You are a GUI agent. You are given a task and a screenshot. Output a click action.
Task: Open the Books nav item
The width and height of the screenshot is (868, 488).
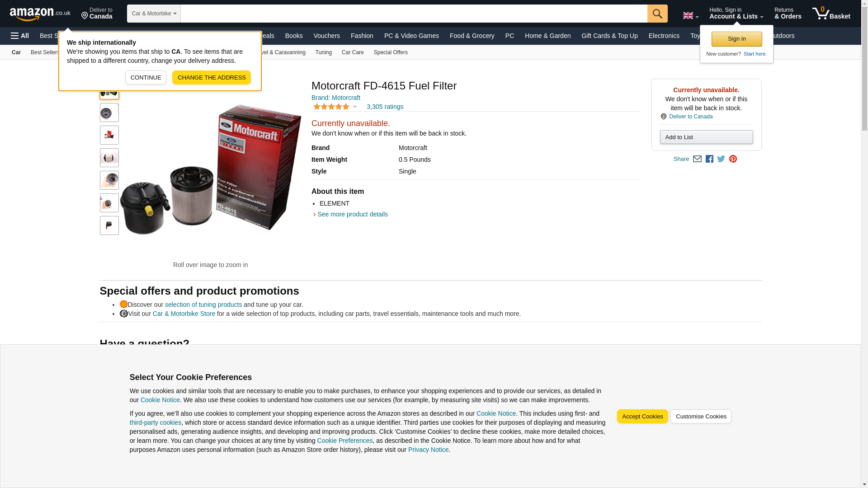pos(294,36)
